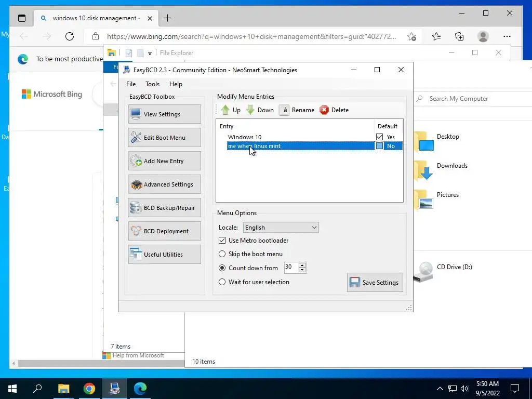
Task: Toggle Use Metro bootloader checkbox
Action: [x=222, y=240]
